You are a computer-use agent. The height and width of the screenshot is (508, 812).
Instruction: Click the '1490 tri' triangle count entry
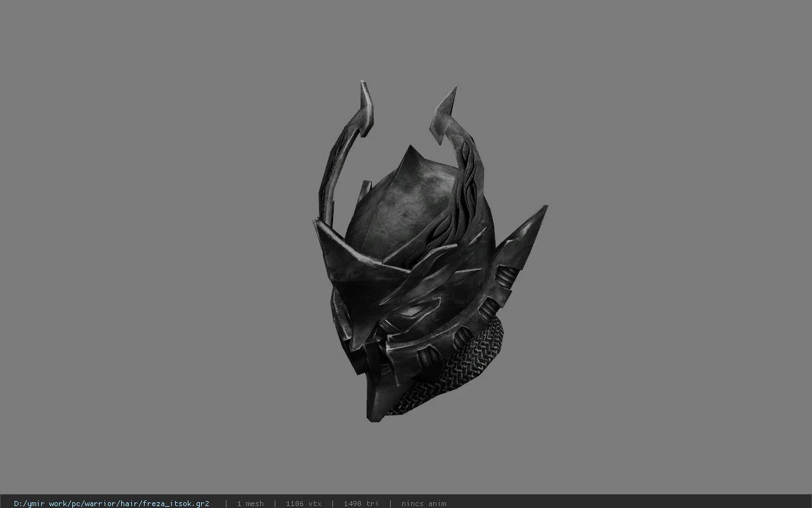pyautogui.click(x=361, y=504)
